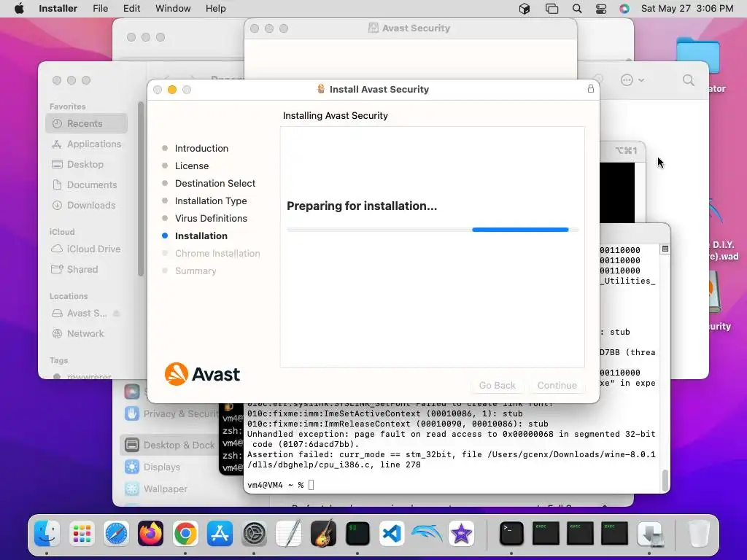747x560 pixels.
Task: Open the Trash in the Dock
Action: tap(698, 533)
